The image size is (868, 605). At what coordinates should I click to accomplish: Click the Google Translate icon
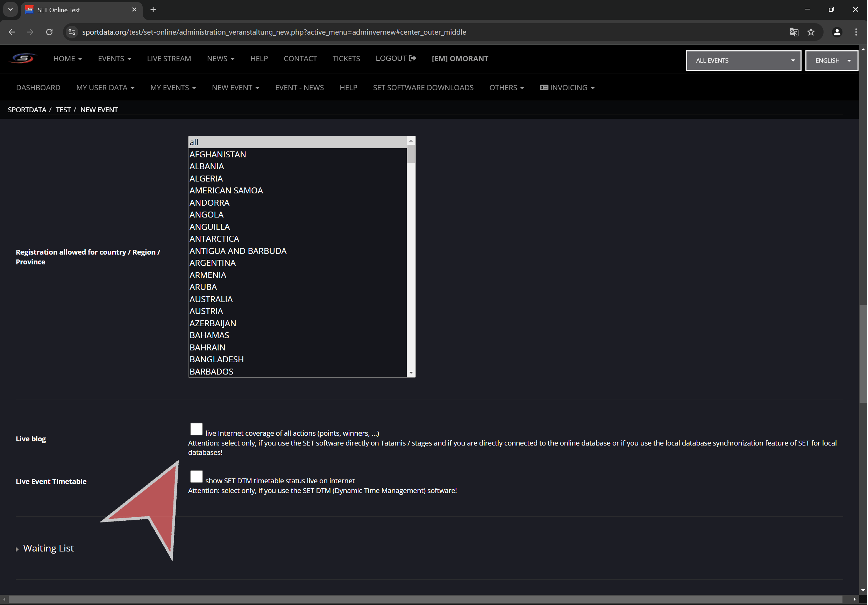pyautogui.click(x=794, y=32)
